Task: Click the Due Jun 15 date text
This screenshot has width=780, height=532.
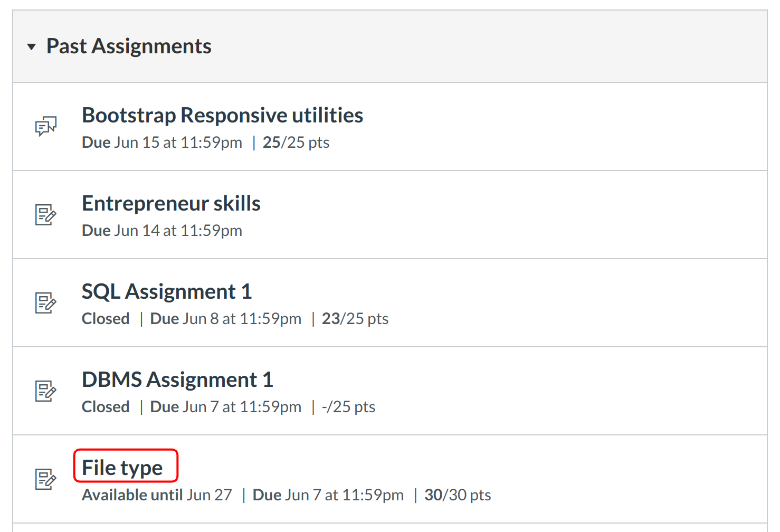Action: coord(162,142)
